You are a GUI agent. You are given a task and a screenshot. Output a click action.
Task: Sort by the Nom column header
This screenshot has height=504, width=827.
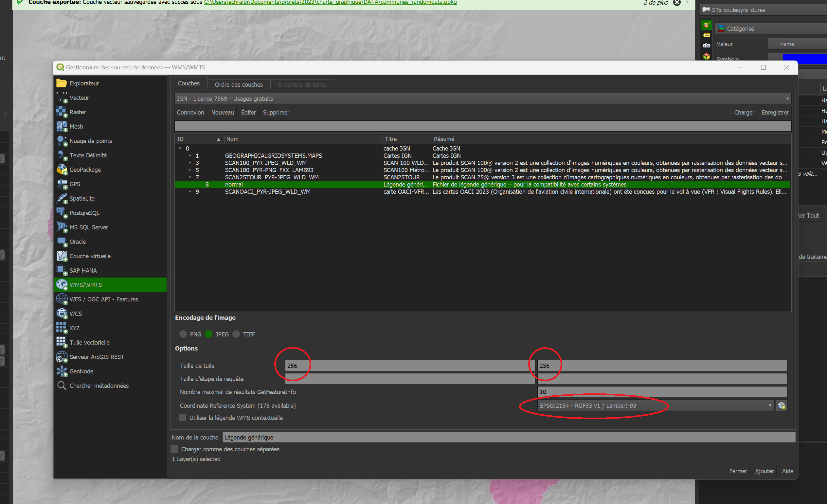[303, 139]
